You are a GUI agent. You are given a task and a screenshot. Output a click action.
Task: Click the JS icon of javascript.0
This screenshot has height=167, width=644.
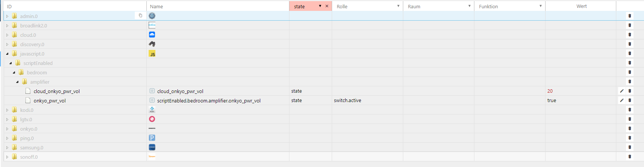(x=152, y=54)
